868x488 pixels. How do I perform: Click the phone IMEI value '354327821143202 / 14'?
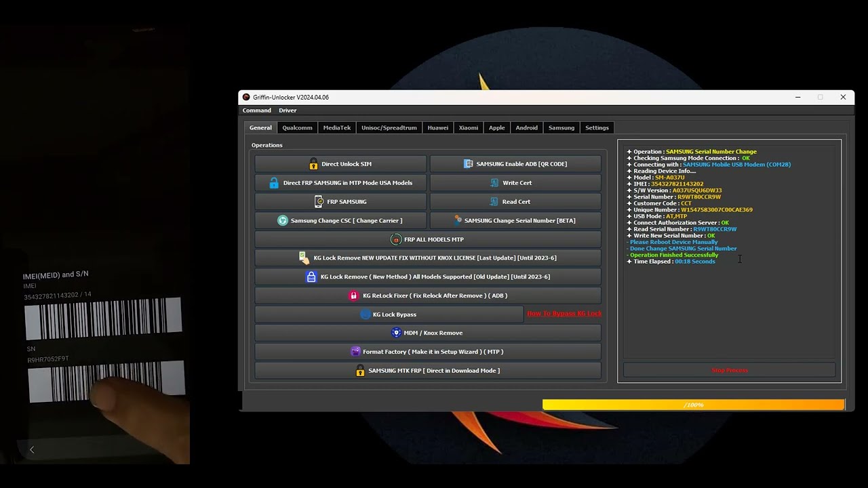pos(58,296)
